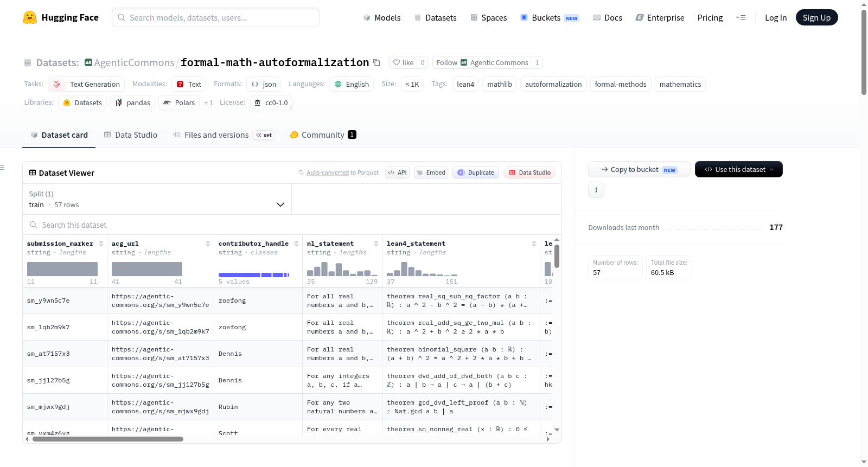Open the navigation overflow menu icon
Image resolution: width=868 pixels, height=467 pixels.
[x=741, y=18]
